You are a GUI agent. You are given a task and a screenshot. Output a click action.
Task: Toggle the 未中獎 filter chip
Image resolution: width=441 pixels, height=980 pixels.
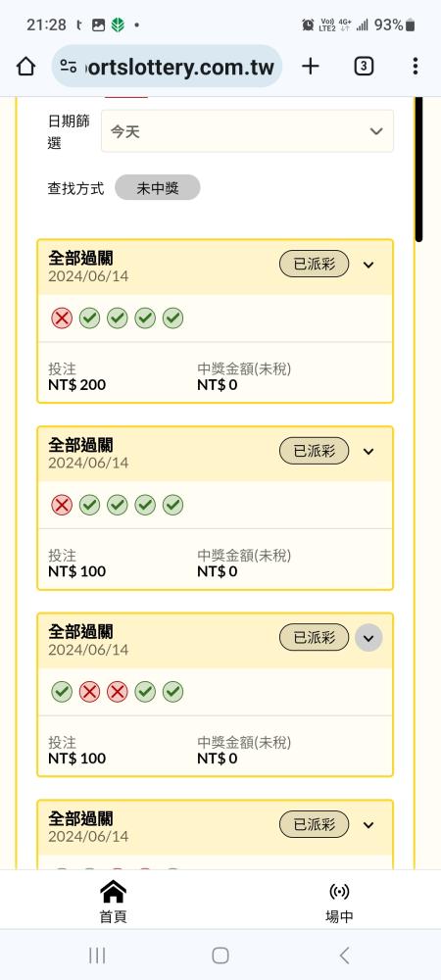pos(158,187)
